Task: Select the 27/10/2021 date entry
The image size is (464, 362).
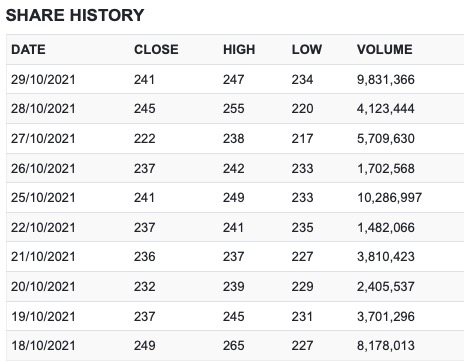Action: [43, 139]
